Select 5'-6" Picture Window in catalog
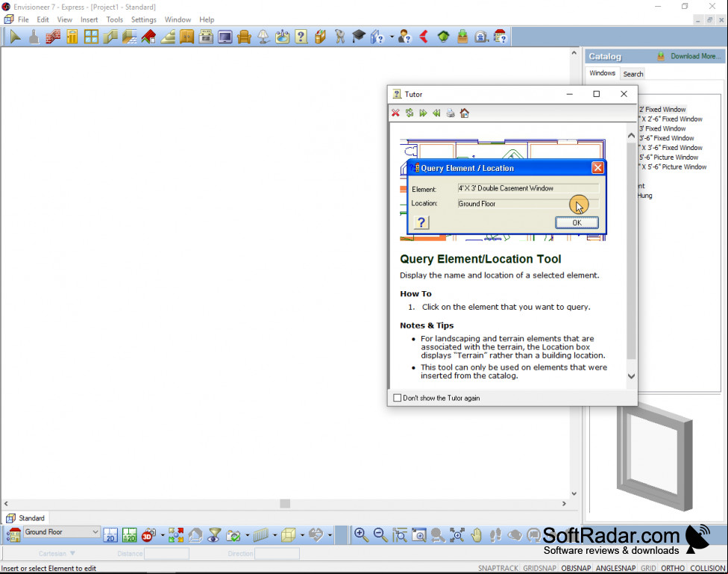This screenshot has width=728, height=574. [668, 157]
